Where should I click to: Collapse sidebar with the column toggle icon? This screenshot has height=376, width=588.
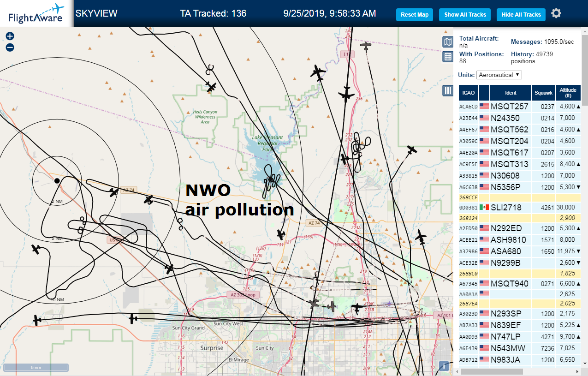point(447,90)
